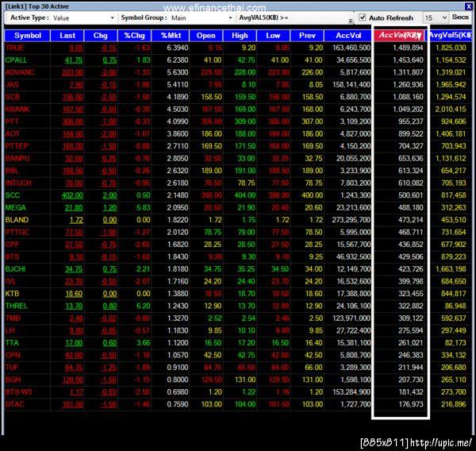Select the PTTEP symbol

[x=17, y=146]
